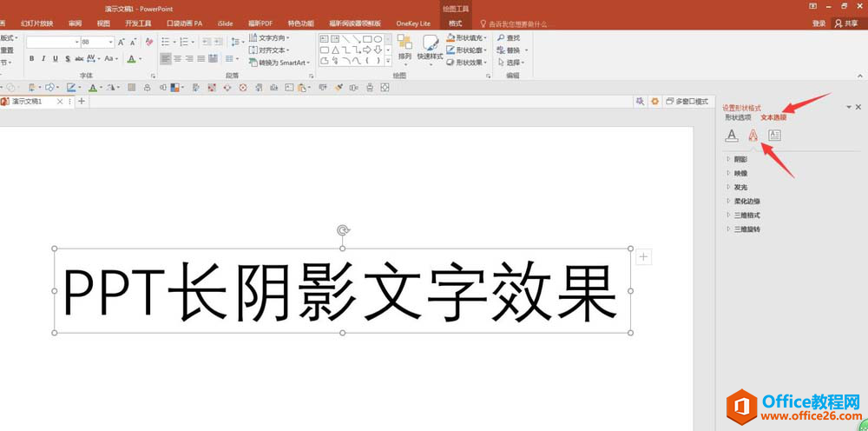Viewport: 868px width, 431px height.
Task: Switch to 形状选项 shape options
Action: [738, 117]
